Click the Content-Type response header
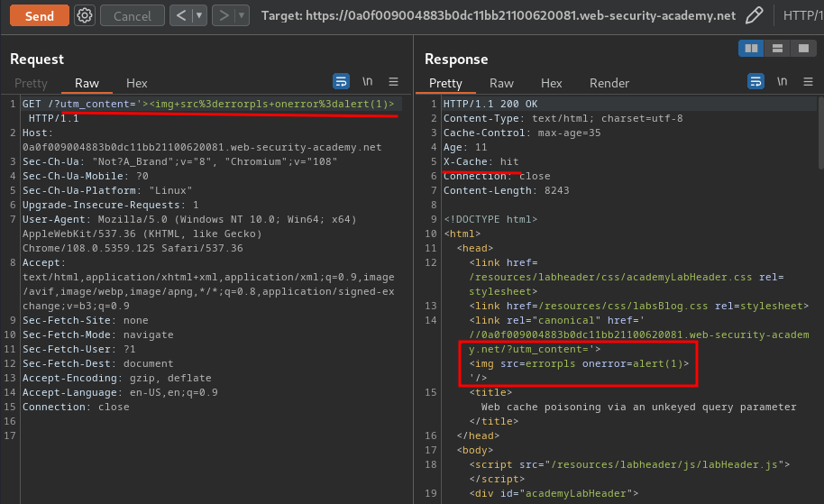The width and height of the screenshot is (824, 504). pos(563,118)
